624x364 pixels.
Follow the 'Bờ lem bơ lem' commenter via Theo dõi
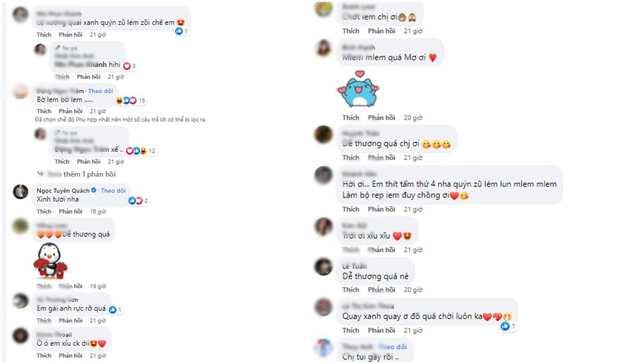pos(101,91)
